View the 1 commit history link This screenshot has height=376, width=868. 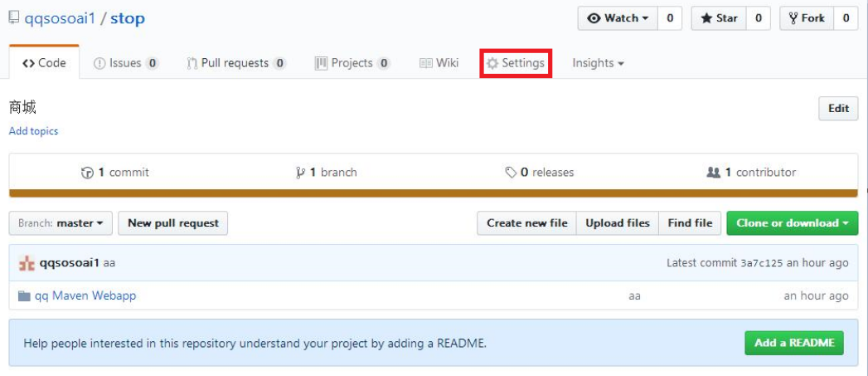[115, 173]
